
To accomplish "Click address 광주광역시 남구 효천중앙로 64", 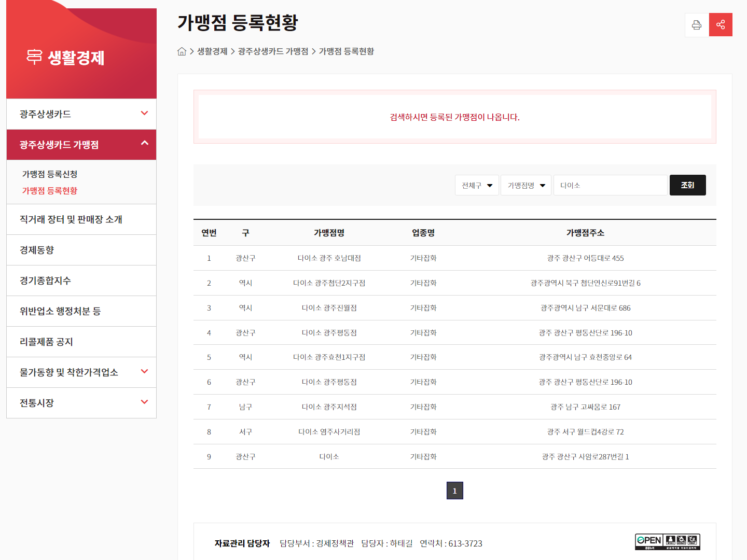I will point(586,357).
